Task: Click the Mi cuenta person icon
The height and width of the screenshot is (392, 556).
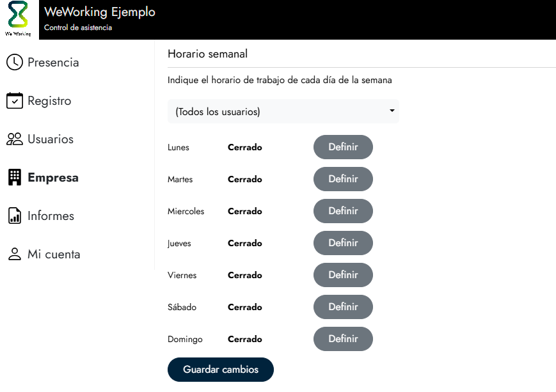Action: click(14, 255)
